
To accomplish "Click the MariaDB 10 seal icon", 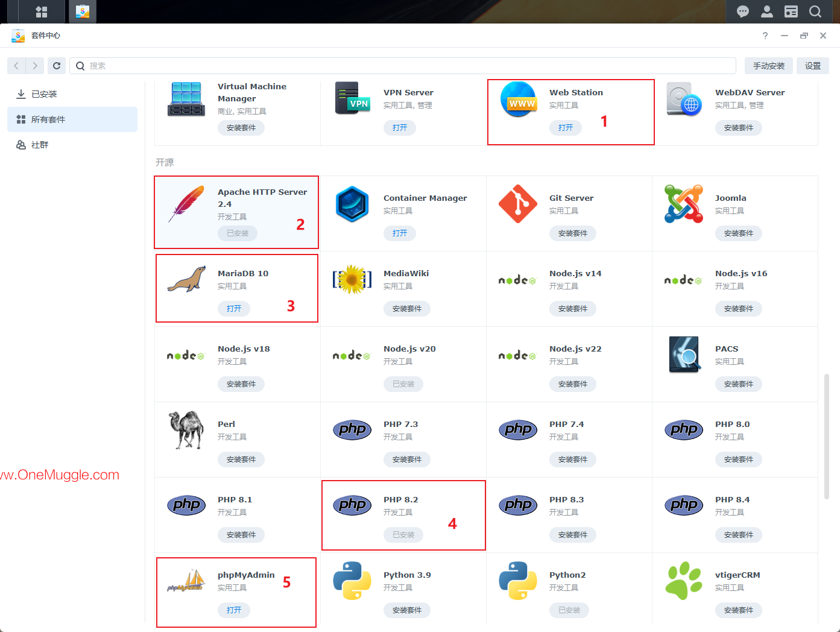I will coord(186,279).
